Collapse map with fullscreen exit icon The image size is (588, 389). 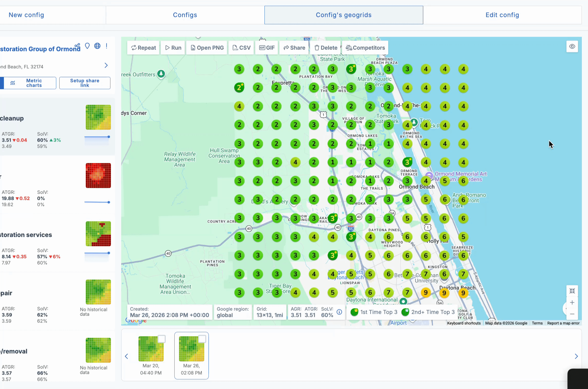(x=572, y=291)
